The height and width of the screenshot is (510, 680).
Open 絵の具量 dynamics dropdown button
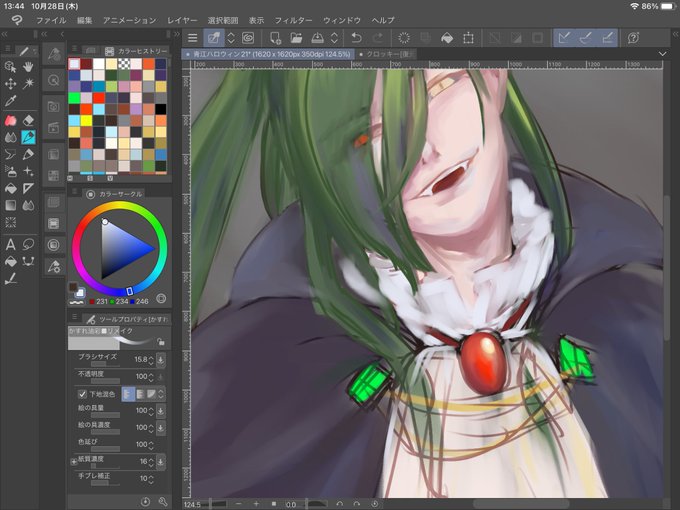tap(160, 410)
